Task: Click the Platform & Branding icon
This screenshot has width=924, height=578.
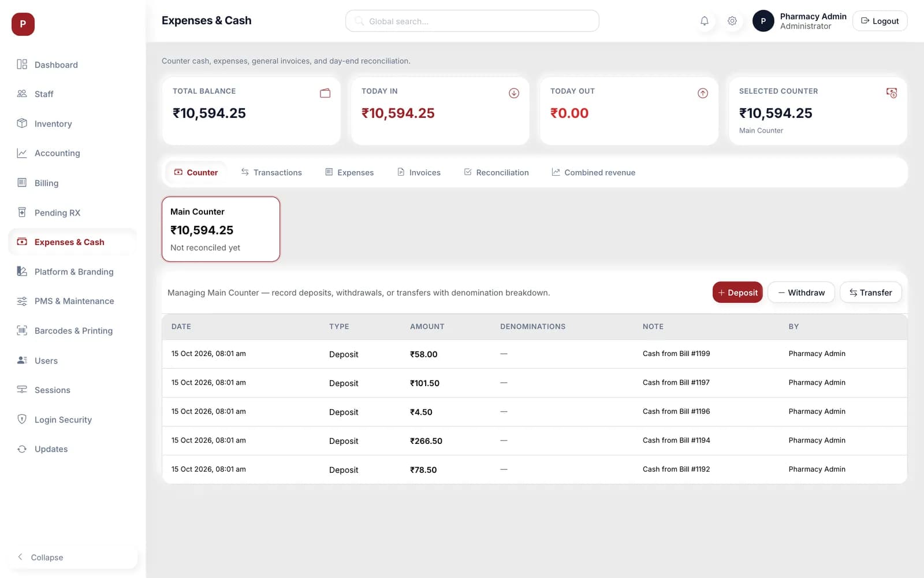Action: tap(22, 271)
